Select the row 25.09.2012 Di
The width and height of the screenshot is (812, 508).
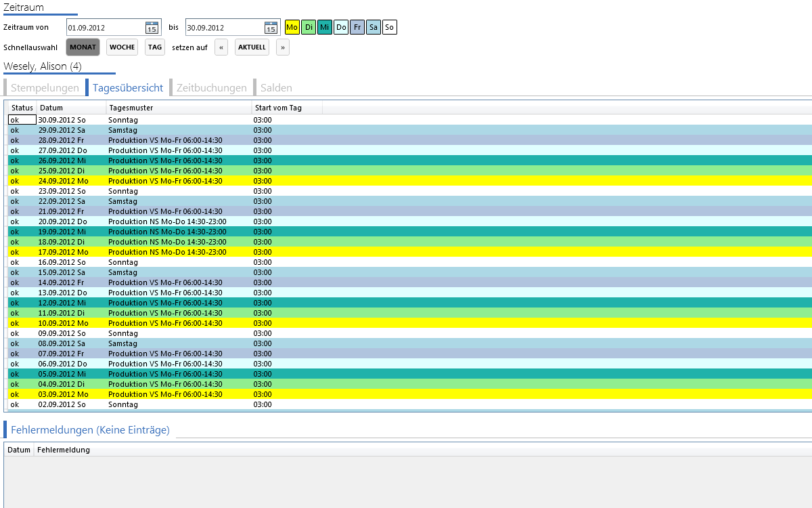410,171
